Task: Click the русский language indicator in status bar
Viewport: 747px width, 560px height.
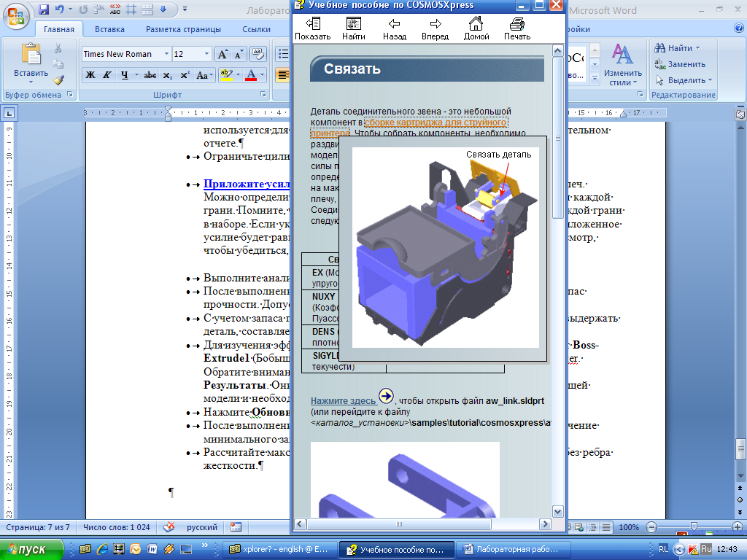Action: [x=202, y=527]
